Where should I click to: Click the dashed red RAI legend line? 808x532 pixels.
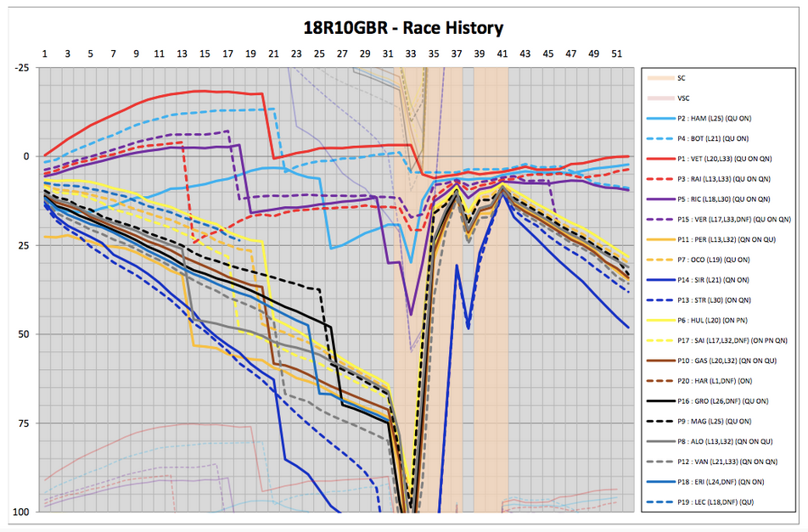(658, 179)
